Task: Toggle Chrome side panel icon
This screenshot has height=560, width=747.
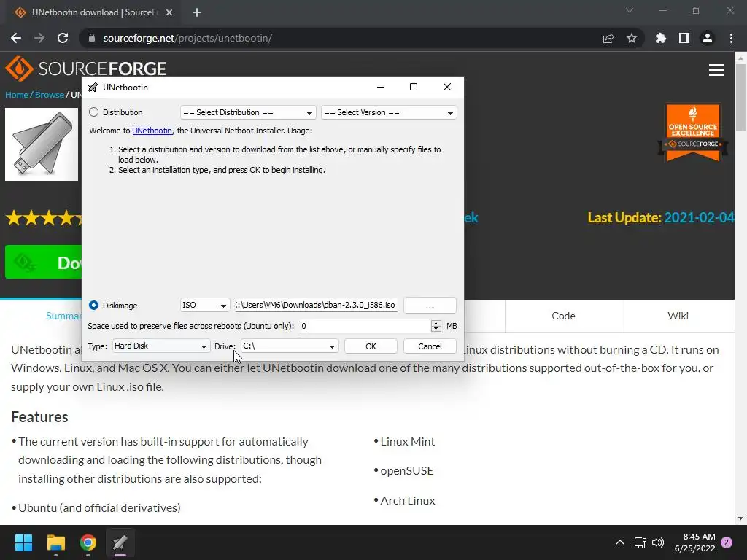Action: point(684,38)
